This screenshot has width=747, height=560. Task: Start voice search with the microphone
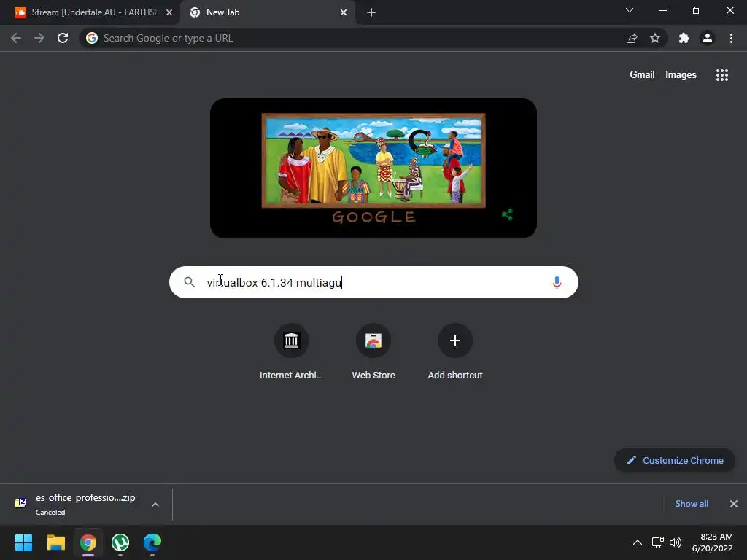pyautogui.click(x=557, y=282)
